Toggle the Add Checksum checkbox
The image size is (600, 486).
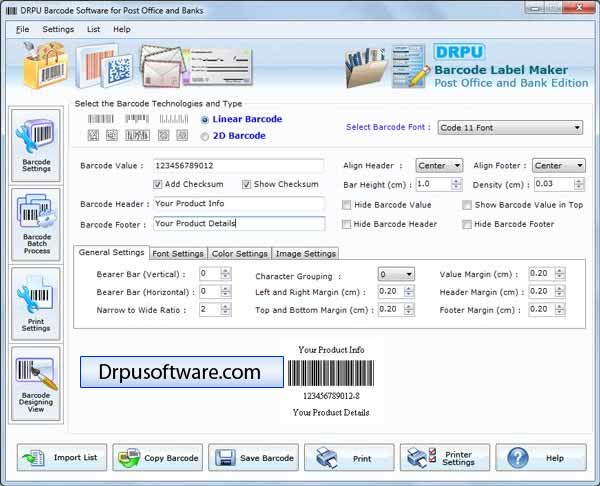[x=158, y=184]
